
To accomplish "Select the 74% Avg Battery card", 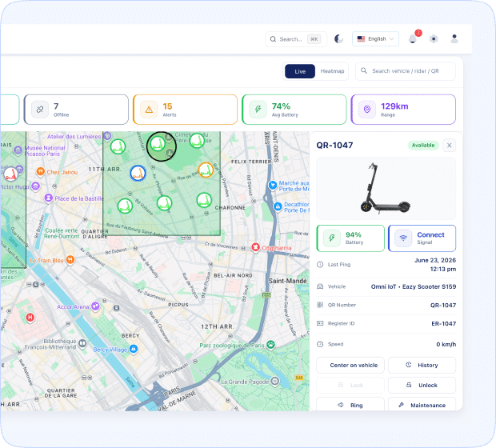I will point(294,110).
